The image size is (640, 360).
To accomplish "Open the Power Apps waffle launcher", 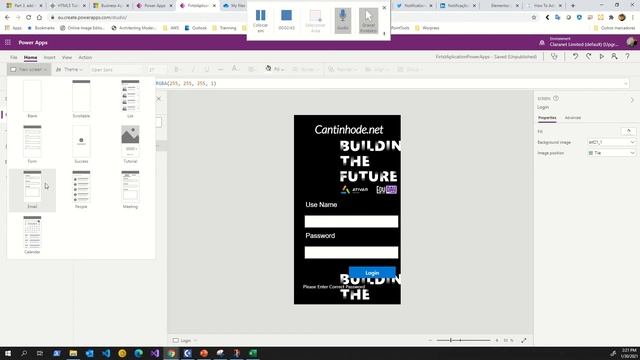I will point(8,42).
